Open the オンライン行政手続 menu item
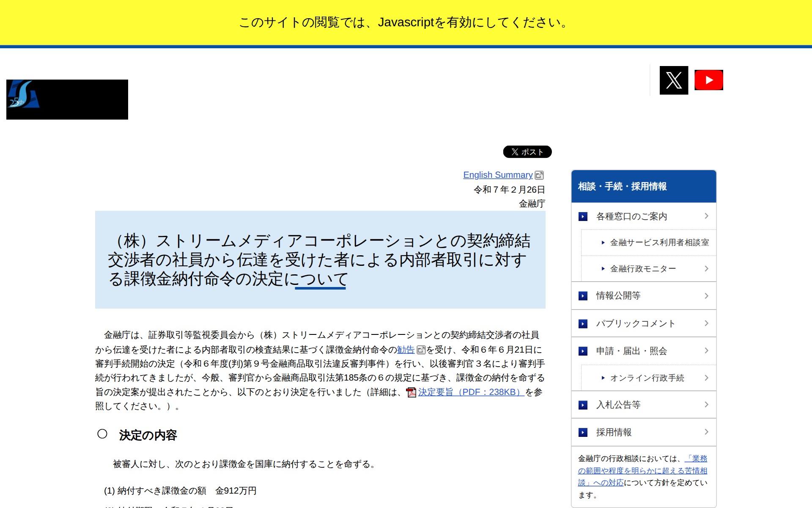Image resolution: width=812 pixels, height=508 pixels. point(647,378)
